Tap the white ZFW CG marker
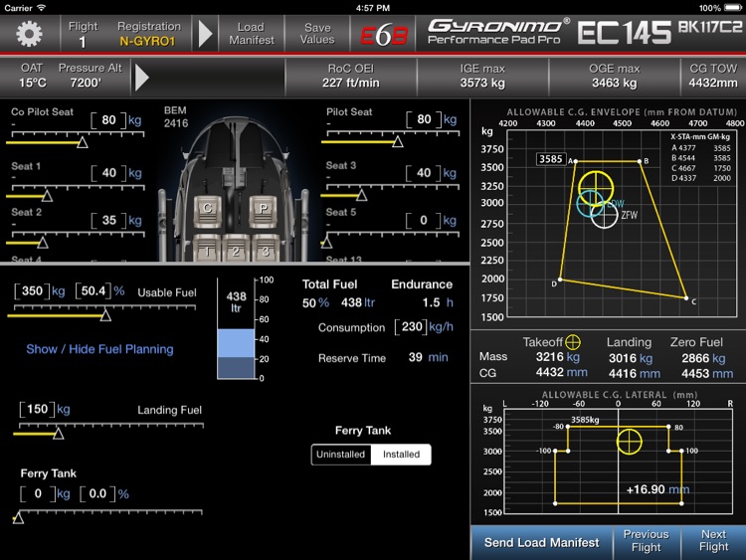 coord(604,215)
